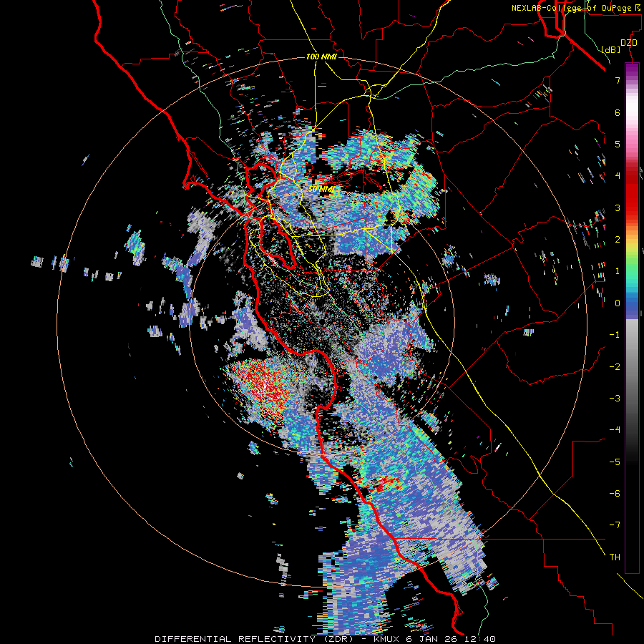Click the -7 value on the scale
This screenshot has width=644, height=644.
[x=615, y=525]
